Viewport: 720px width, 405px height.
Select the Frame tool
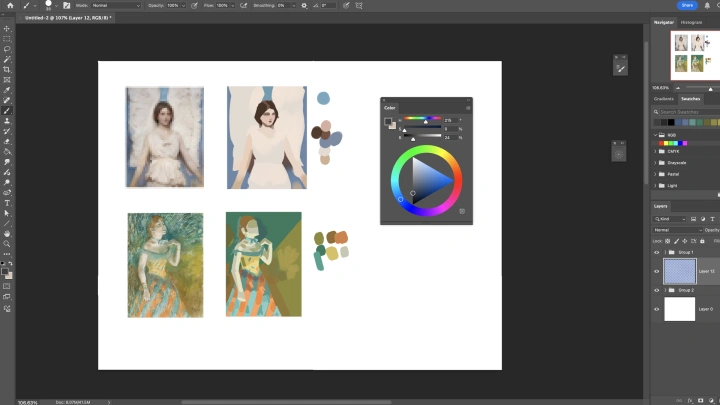(x=7, y=80)
